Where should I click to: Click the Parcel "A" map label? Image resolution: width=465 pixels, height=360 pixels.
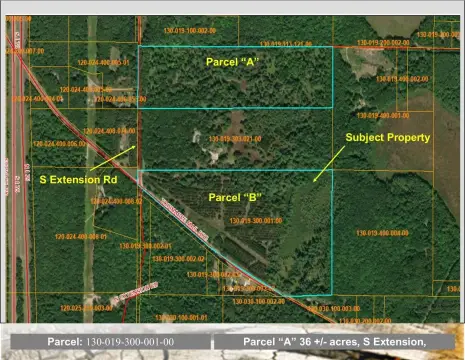point(232,62)
